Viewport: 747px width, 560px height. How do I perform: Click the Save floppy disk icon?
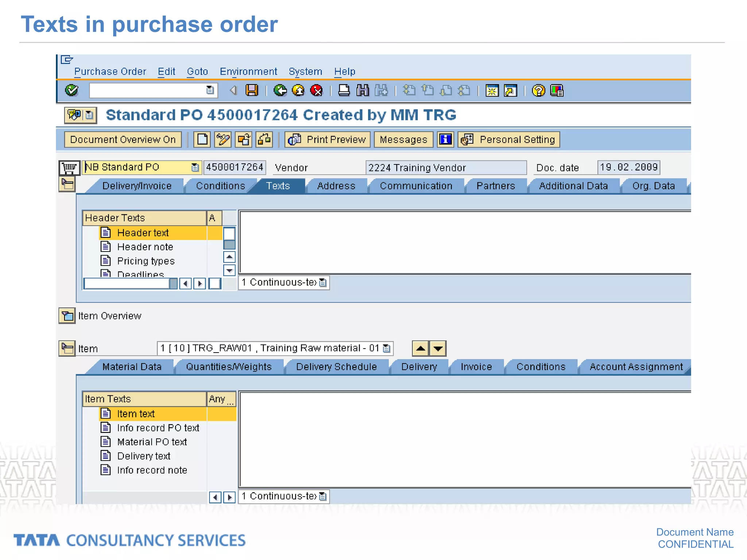pos(252,90)
